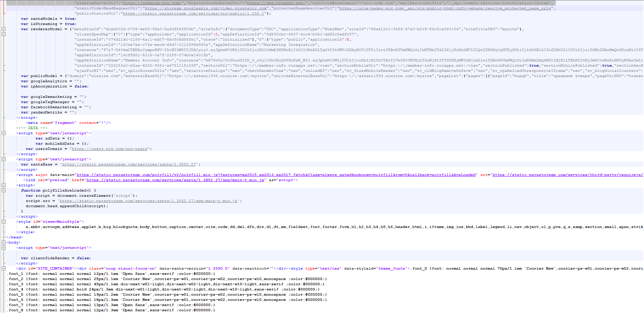Collapse the clientSpecMap fold marker

3,34
